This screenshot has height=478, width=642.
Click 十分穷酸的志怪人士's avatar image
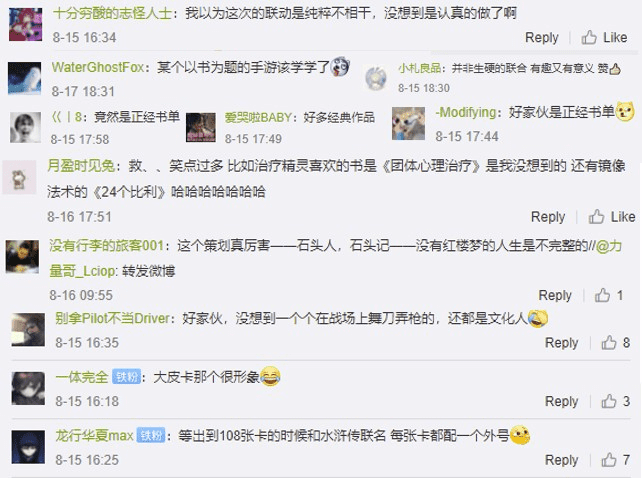point(25,25)
